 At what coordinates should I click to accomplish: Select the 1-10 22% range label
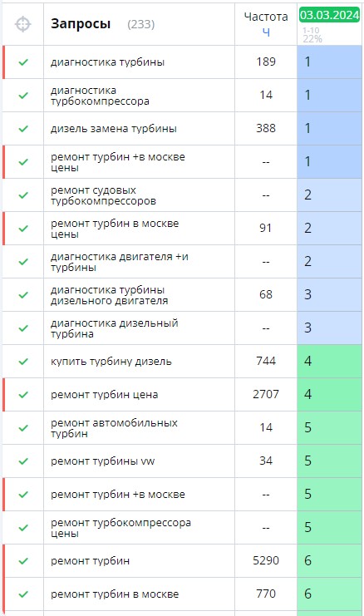pyautogui.click(x=312, y=35)
